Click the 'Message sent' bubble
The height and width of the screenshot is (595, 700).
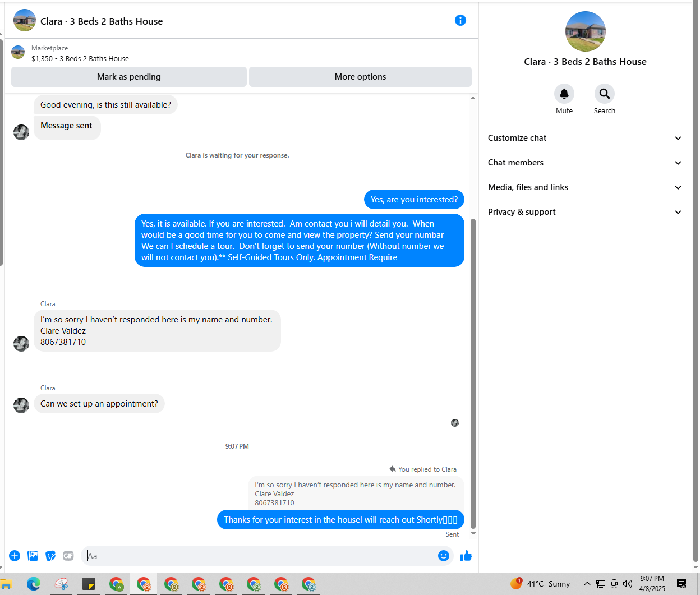(x=67, y=127)
